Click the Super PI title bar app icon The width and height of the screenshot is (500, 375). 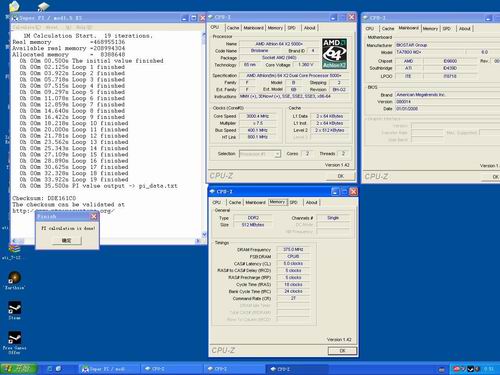pos(15,18)
